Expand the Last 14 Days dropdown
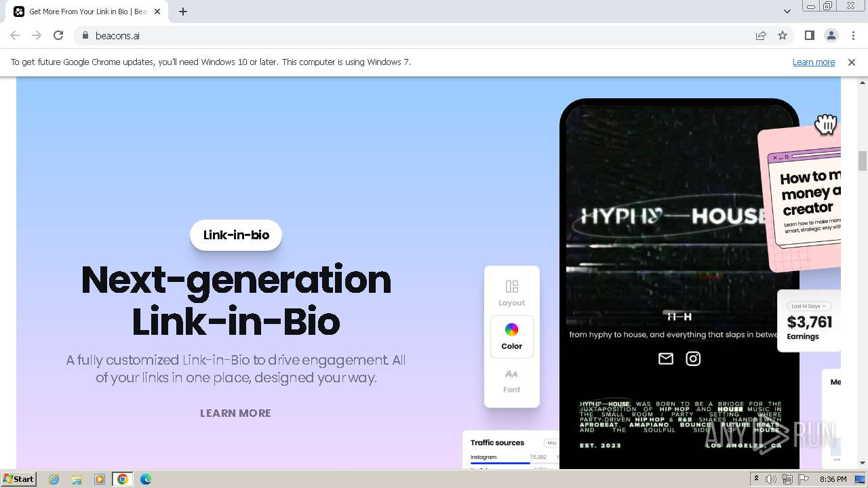Screen dimensions: 868x488 coord(808,306)
